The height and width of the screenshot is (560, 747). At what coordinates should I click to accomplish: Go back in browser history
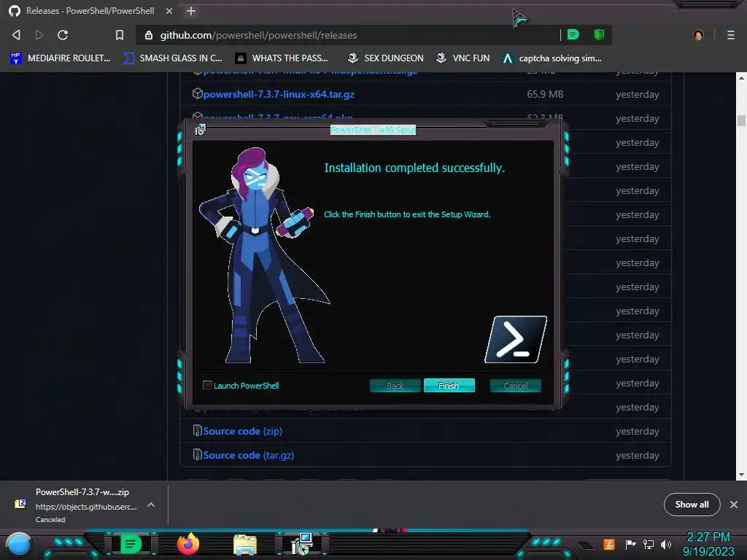coord(16,35)
